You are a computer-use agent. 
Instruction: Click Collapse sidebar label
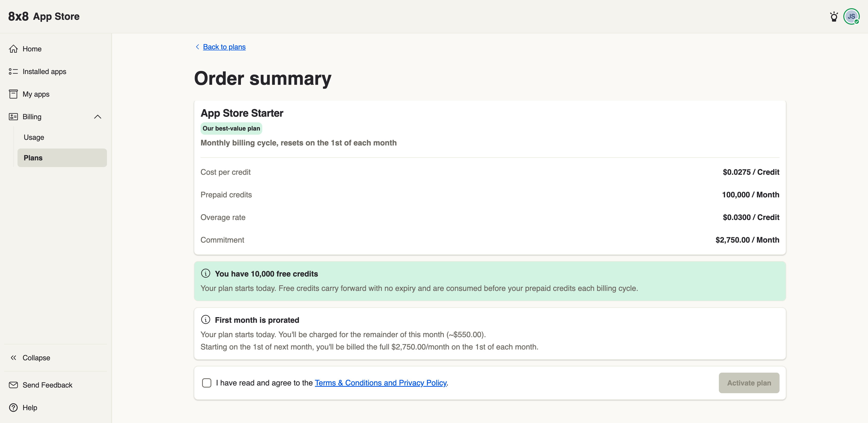(x=37, y=358)
